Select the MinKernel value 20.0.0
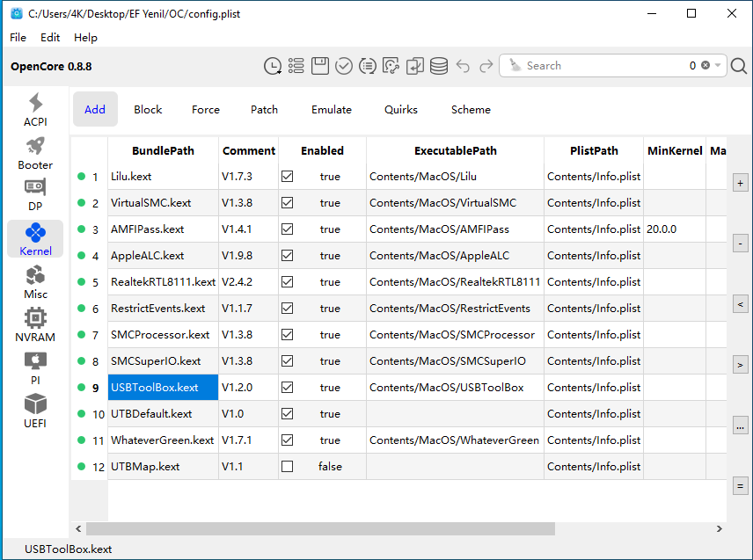 click(x=675, y=229)
